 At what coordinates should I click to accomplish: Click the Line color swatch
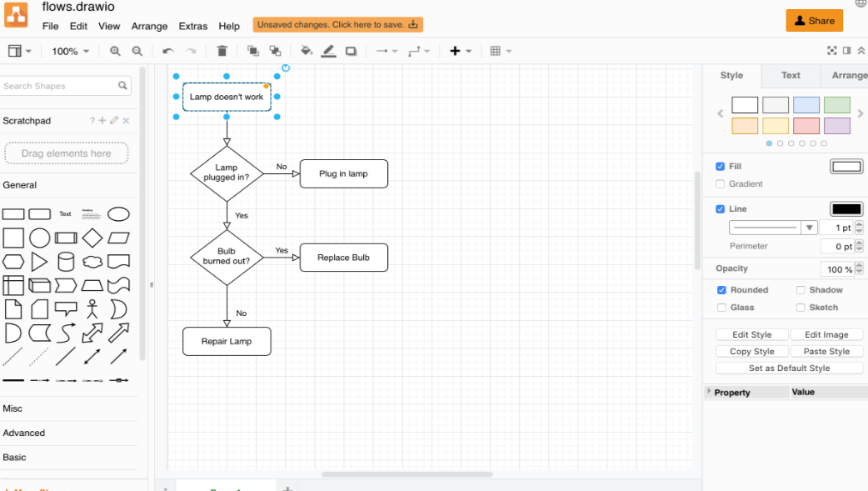coord(846,208)
